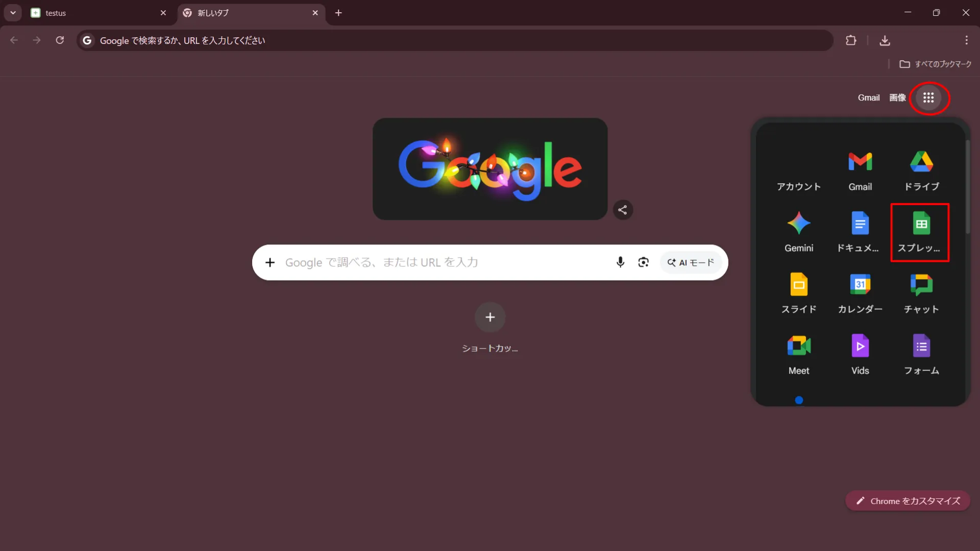Image resolution: width=980 pixels, height=551 pixels.
Task: Open Chrome's three-dot menu
Action: point(966,40)
